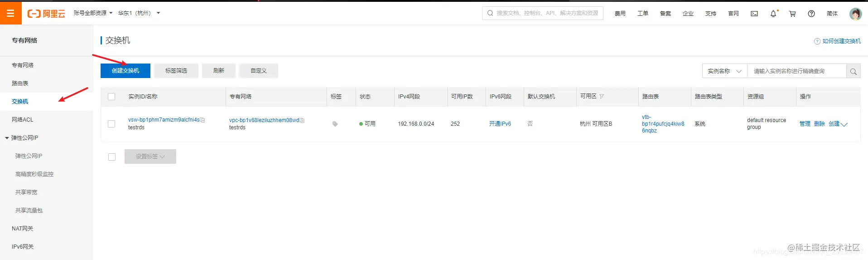Viewport: 868px width, 260px height.
Task: Click the 创建交换机 button
Action: click(x=125, y=71)
